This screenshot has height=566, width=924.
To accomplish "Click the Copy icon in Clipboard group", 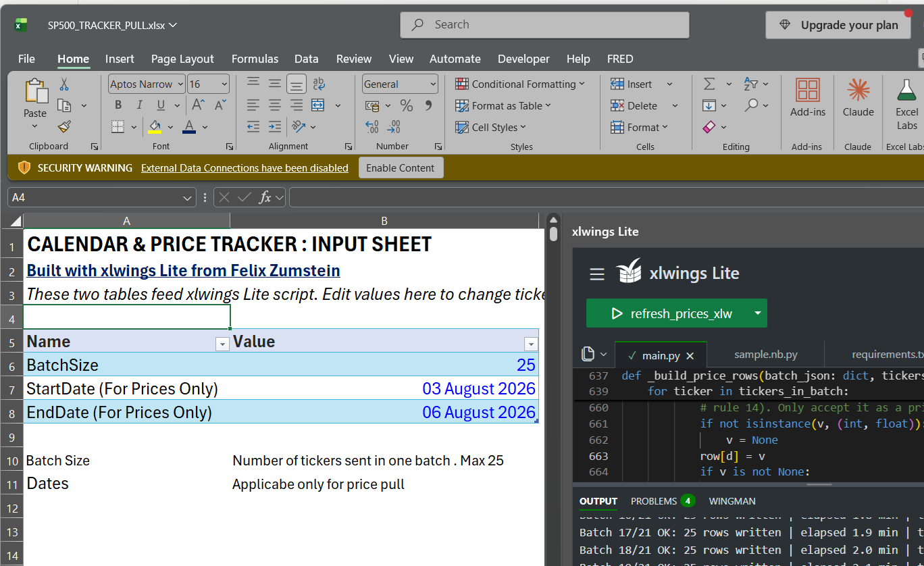I will [x=64, y=105].
